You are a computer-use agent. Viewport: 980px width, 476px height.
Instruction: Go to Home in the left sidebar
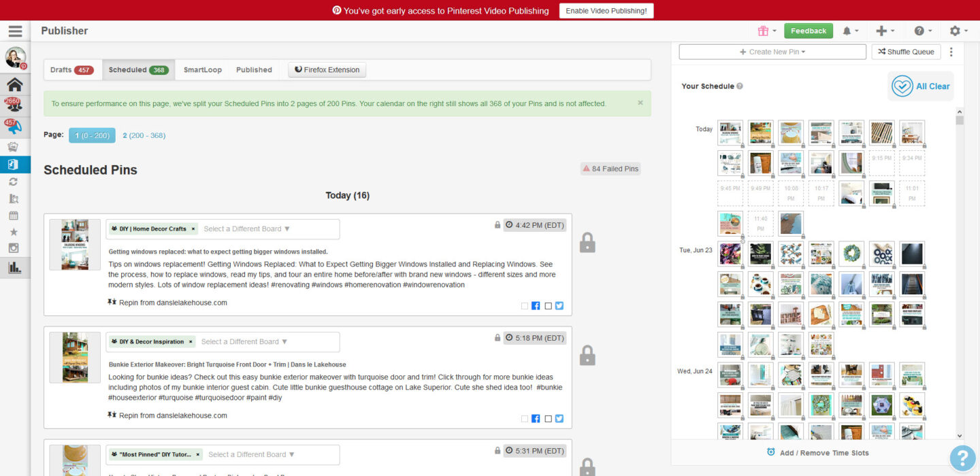tap(15, 84)
